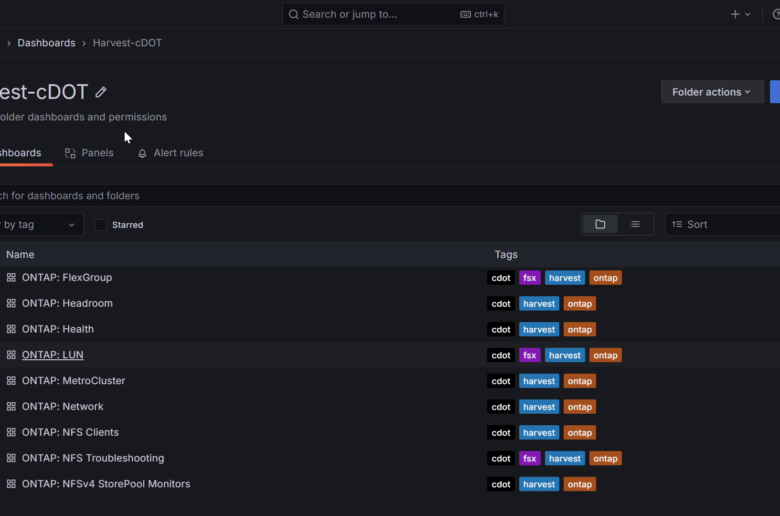Open the ONTAP: MetroCluster dashboard

coord(74,381)
